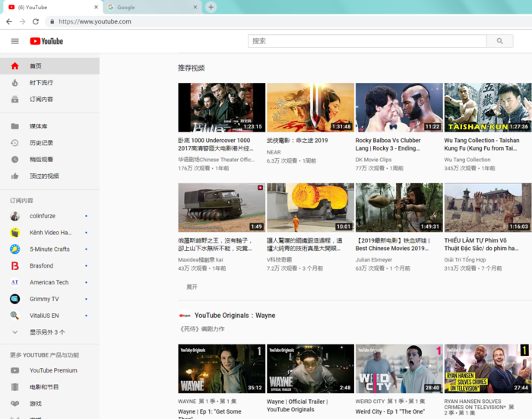Open subscriptions icon in sidebar
This screenshot has width=532, height=419.
(x=15, y=99)
